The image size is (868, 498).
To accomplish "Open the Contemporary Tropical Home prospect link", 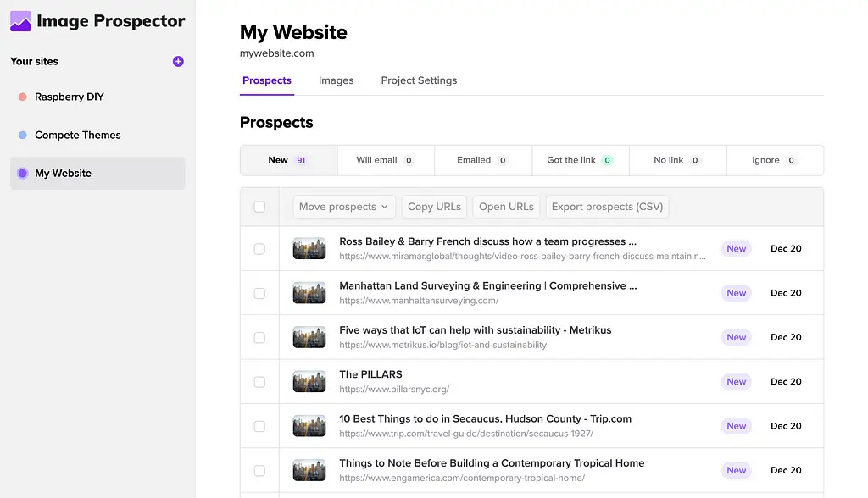I will tap(492, 463).
